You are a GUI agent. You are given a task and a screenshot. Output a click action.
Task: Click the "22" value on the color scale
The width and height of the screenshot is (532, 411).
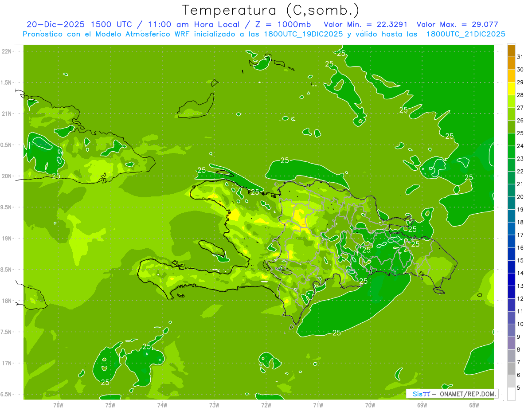tap(520, 172)
